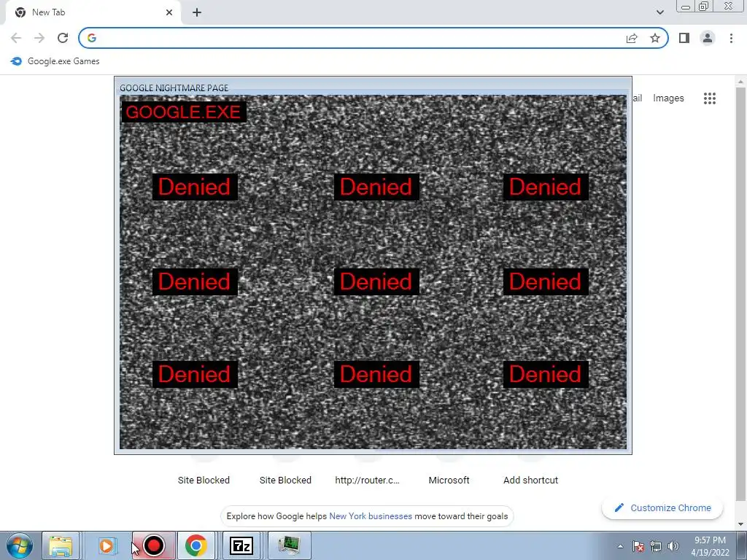Screen dimensions: 747x560
Task: Click the Customize Chrome button
Action: (662, 507)
